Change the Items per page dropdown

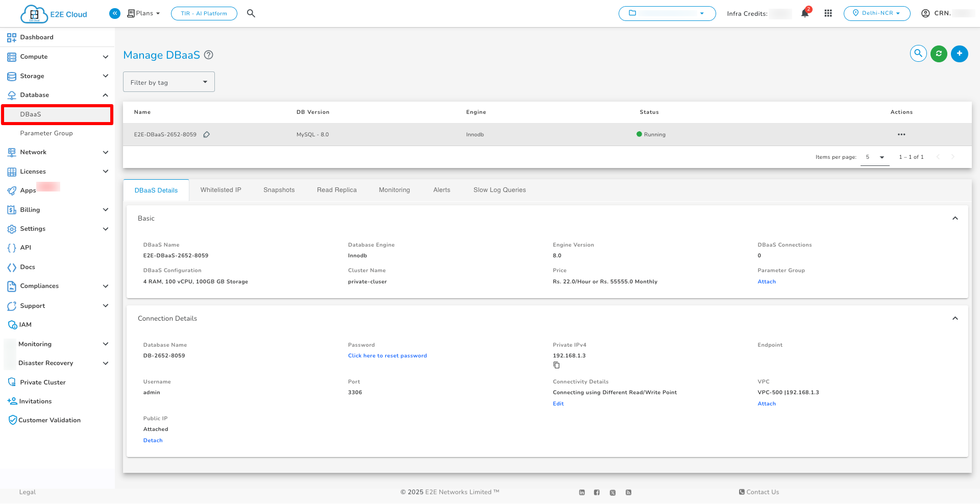point(874,157)
